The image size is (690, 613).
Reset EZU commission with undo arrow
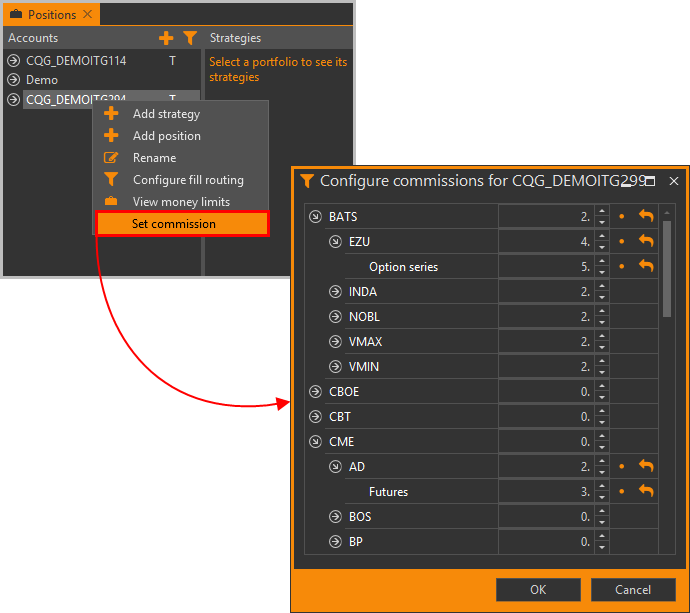tap(646, 241)
